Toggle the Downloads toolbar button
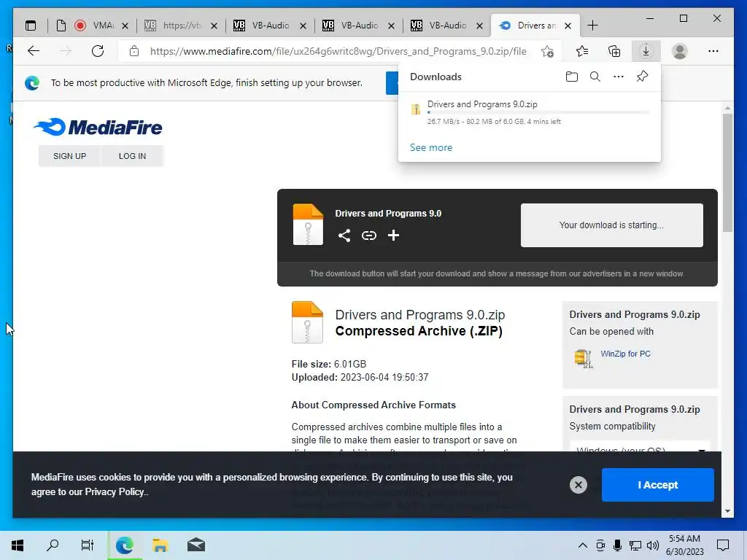Viewport: 747px width, 560px height. click(646, 51)
